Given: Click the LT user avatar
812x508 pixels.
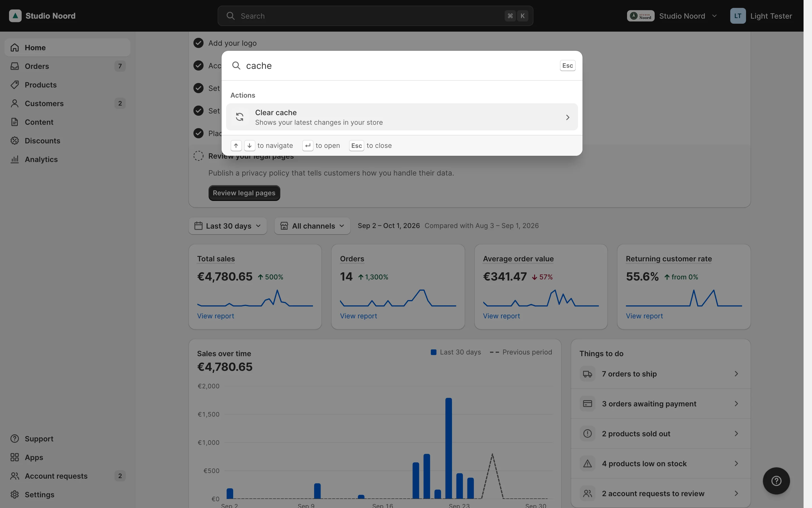Looking at the screenshot, I should pyautogui.click(x=738, y=16).
